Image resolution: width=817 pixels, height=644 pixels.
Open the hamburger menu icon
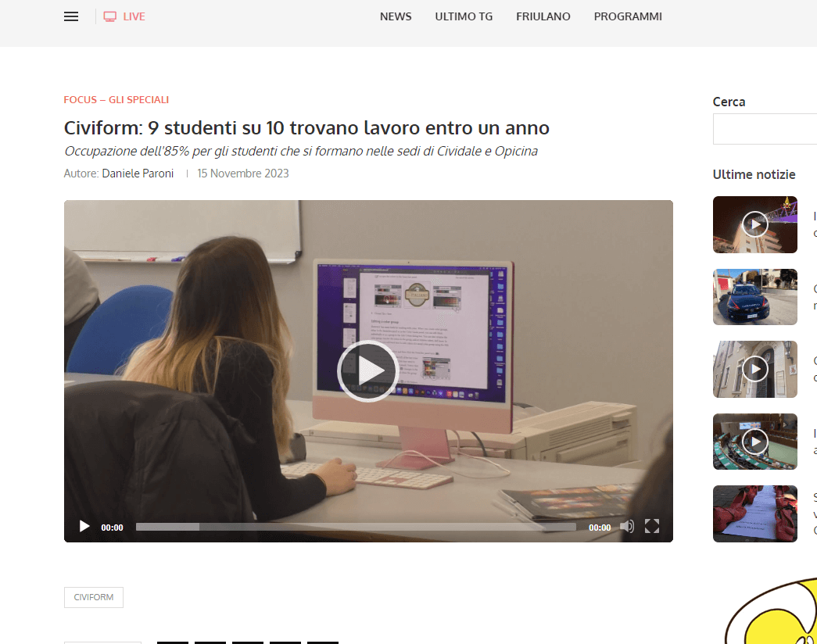click(71, 16)
